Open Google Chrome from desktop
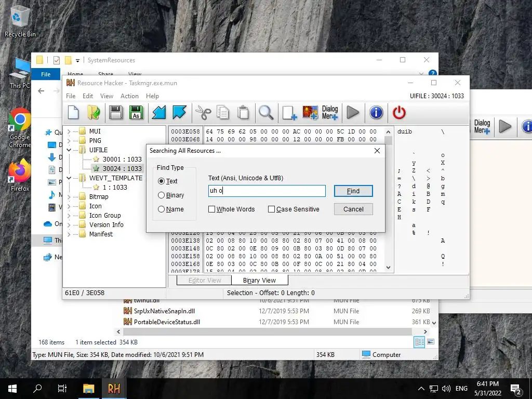This screenshot has width=532, height=399. pos(20,128)
